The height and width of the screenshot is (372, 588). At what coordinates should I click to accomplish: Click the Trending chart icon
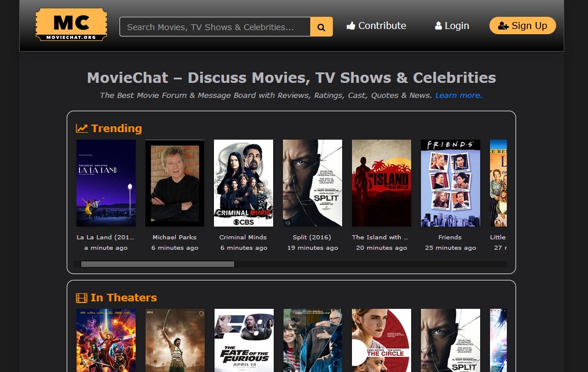pos(82,129)
